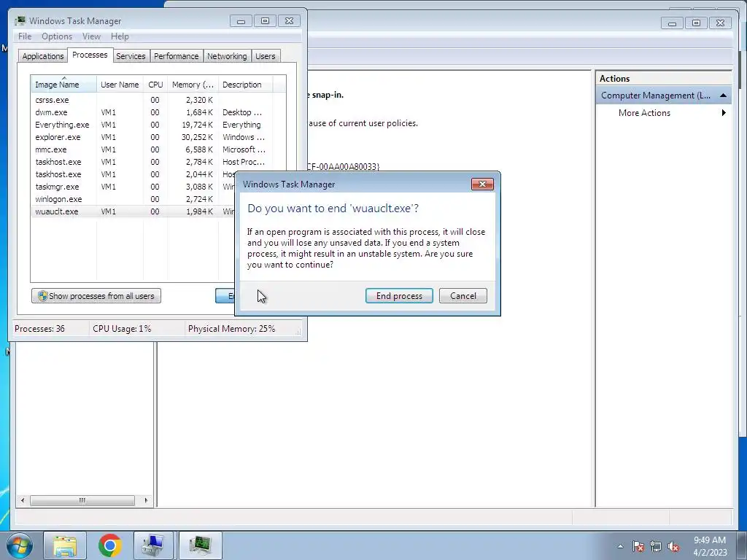Click Show processes from all users
Image resolution: width=747 pixels, height=560 pixels.
coord(96,296)
